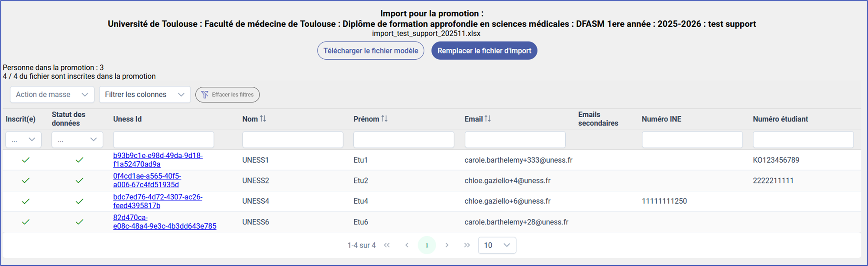Focus the Numéro INE filter field
Image resolution: width=868 pixels, height=266 pixels.
coord(692,140)
